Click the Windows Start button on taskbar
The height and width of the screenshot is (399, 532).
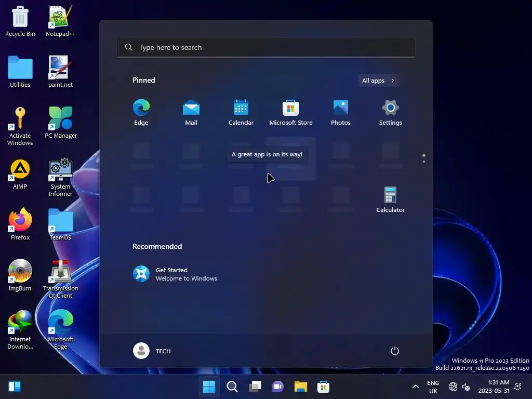209,387
